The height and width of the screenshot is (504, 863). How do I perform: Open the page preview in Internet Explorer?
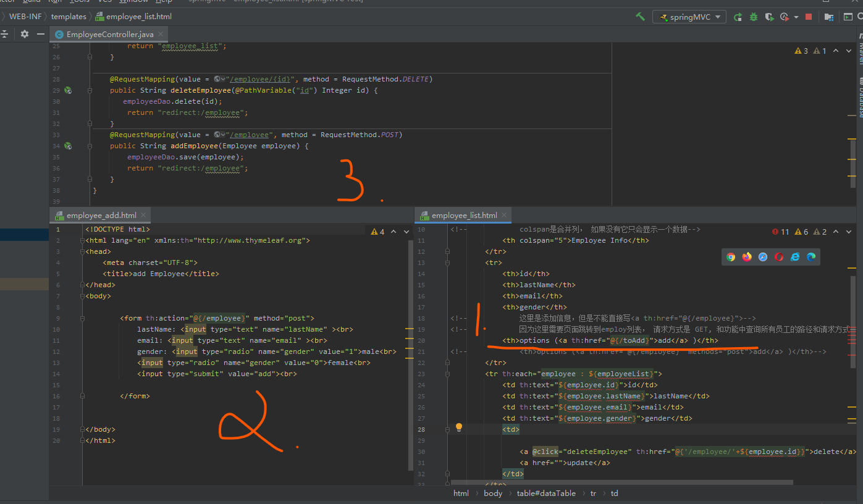coord(795,257)
